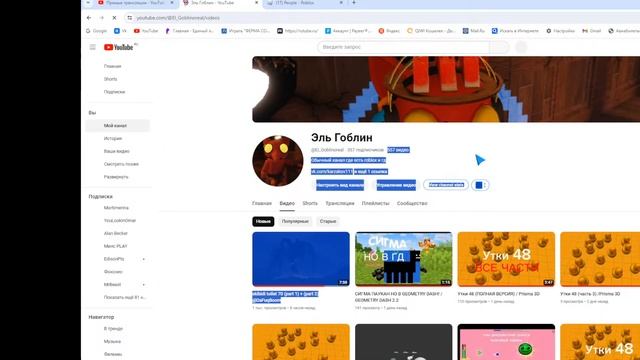Image resolution: width=640 pixels, height=360 pixels.
Task: Select the Новые sort chip
Action: coord(263,221)
